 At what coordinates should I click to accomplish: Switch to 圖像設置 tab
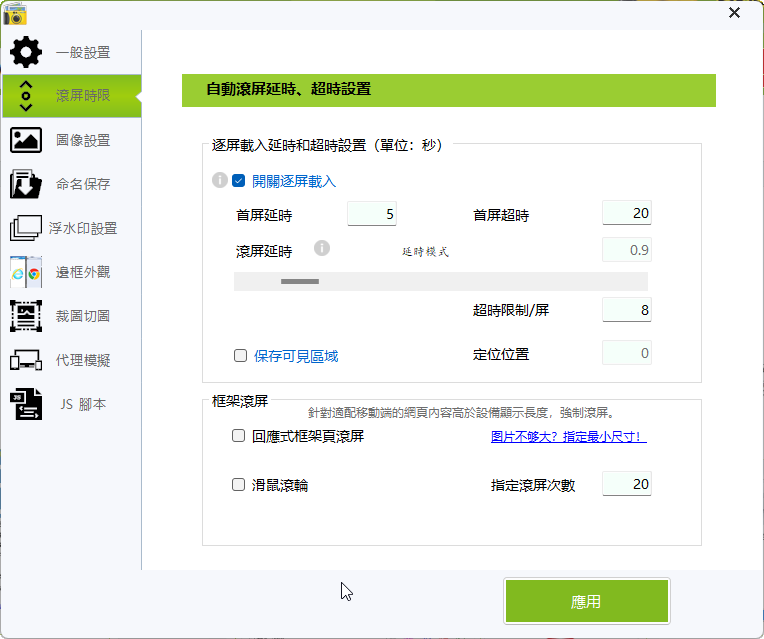click(72, 140)
